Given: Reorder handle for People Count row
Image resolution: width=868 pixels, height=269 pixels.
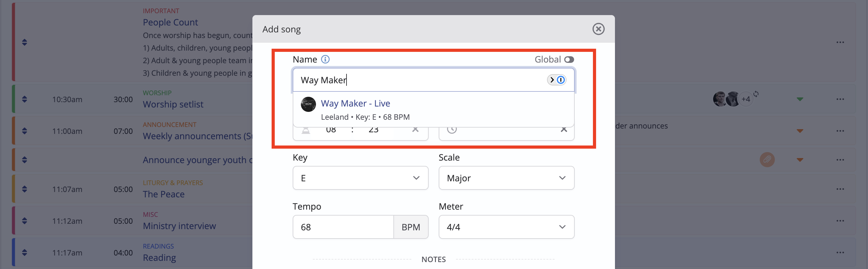Looking at the screenshot, I should 24,42.
